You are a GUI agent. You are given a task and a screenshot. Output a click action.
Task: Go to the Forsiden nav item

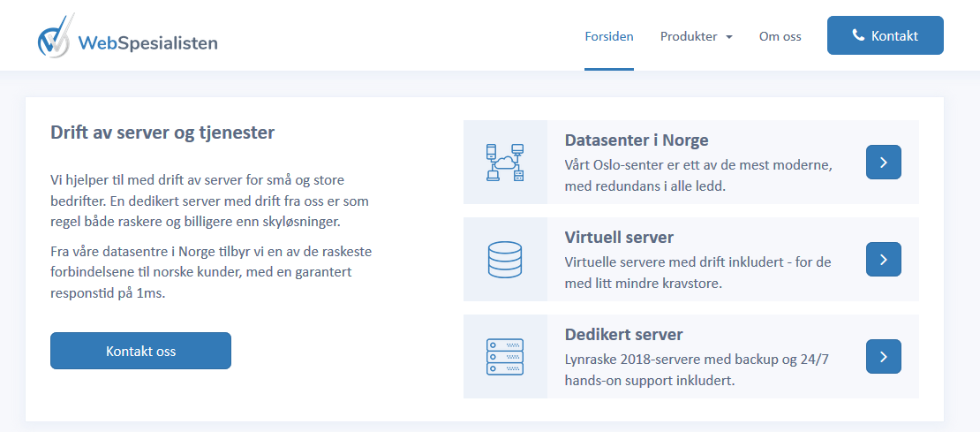pyautogui.click(x=609, y=36)
